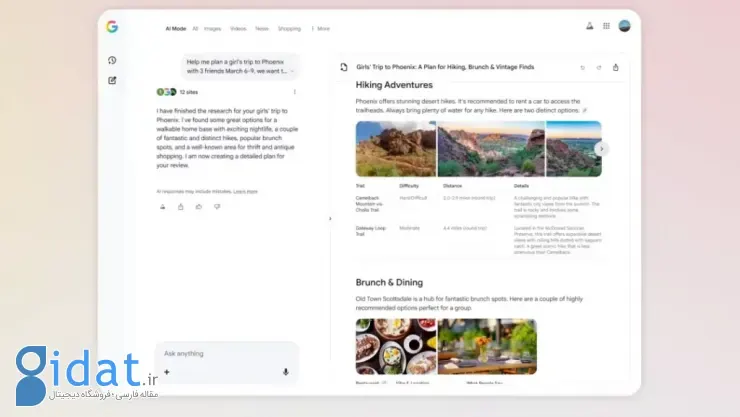Click the Gateway Loop Trail row name

[370, 231]
